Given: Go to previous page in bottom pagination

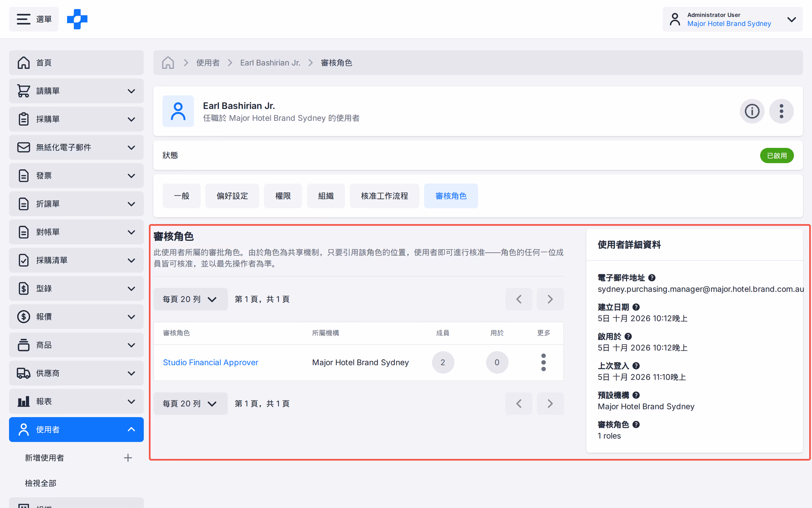Looking at the screenshot, I should 519,404.
